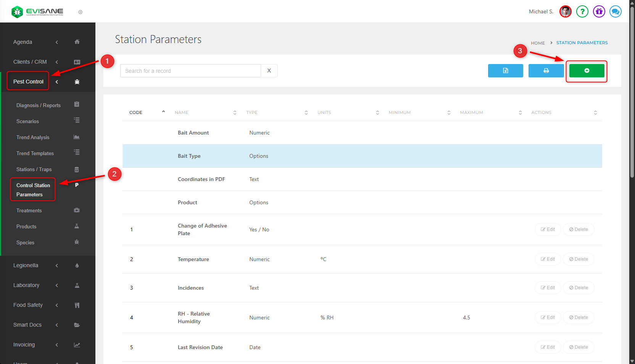Select the Bait Type row
The height and width of the screenshot is (364, 635).
[x=362, y=156]
